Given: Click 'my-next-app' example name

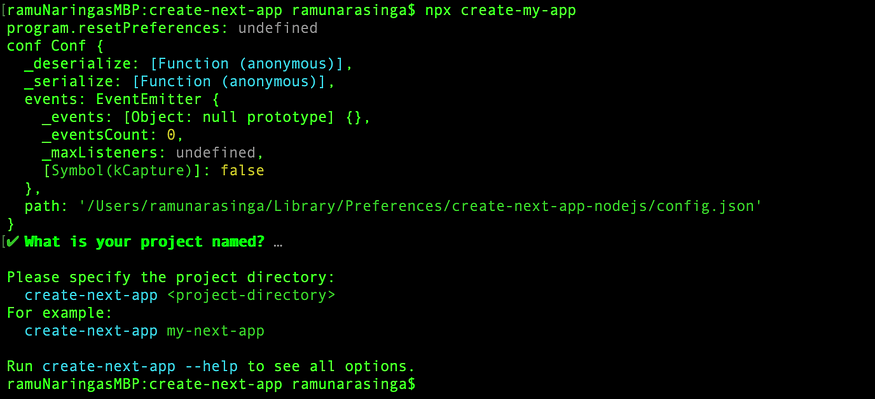Looking at the screenshot, I should pos(215,331).
